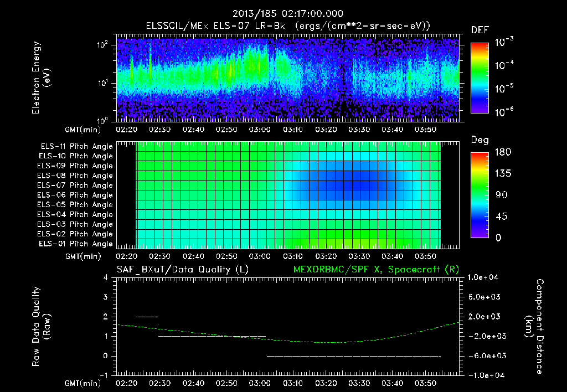
Task: Click 03:30 tick on data quality time axis
Action: click(x=359, y=383)
